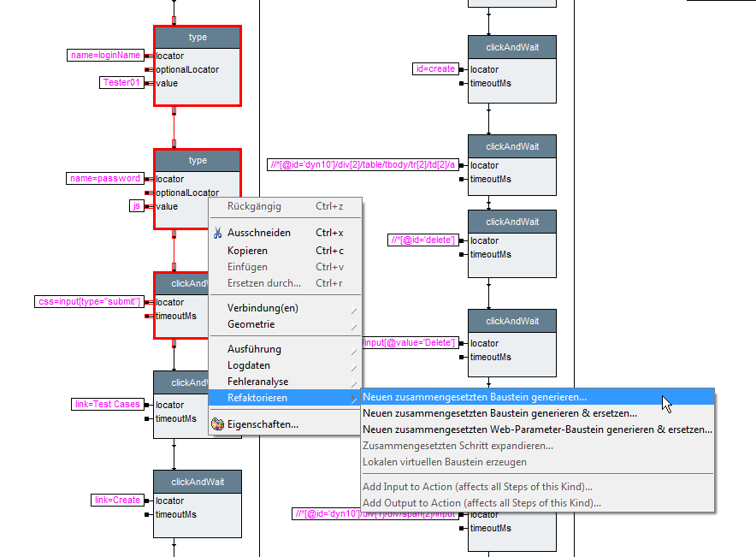Open the Geometrie submenu
The image size is (756, 557).
click(251, 324)
